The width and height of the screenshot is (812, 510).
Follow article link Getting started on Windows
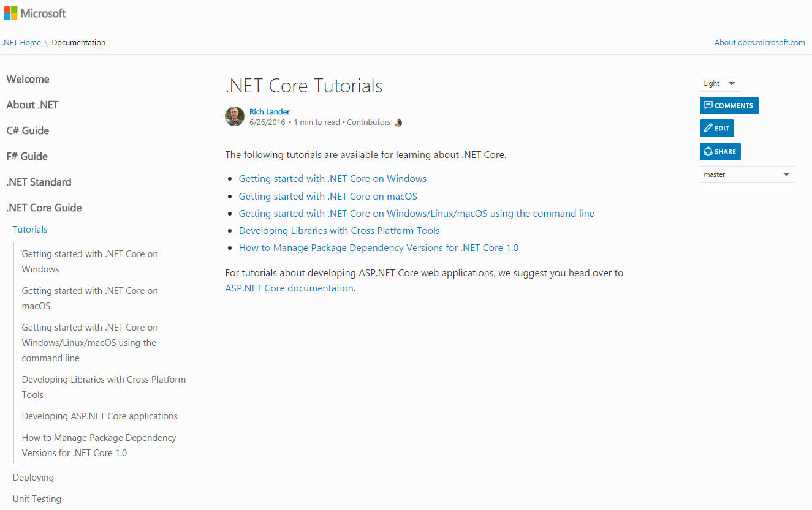[333, 179]
